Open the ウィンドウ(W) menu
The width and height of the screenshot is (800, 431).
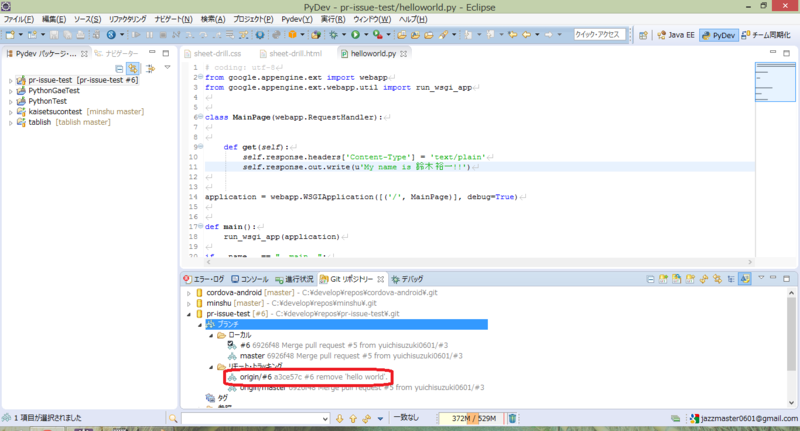tap(372, 19)
